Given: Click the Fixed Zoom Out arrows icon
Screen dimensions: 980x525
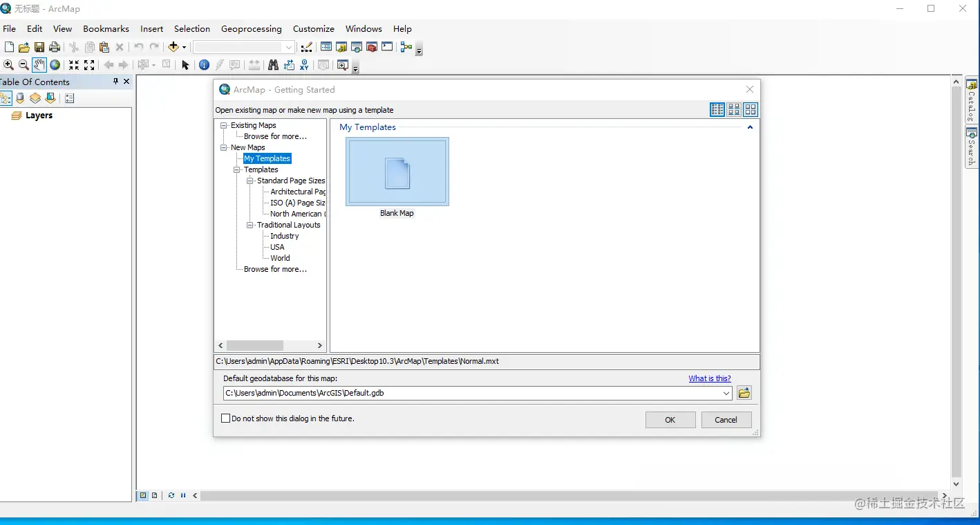Looking at the screenshot, I should tap(89, 65).
